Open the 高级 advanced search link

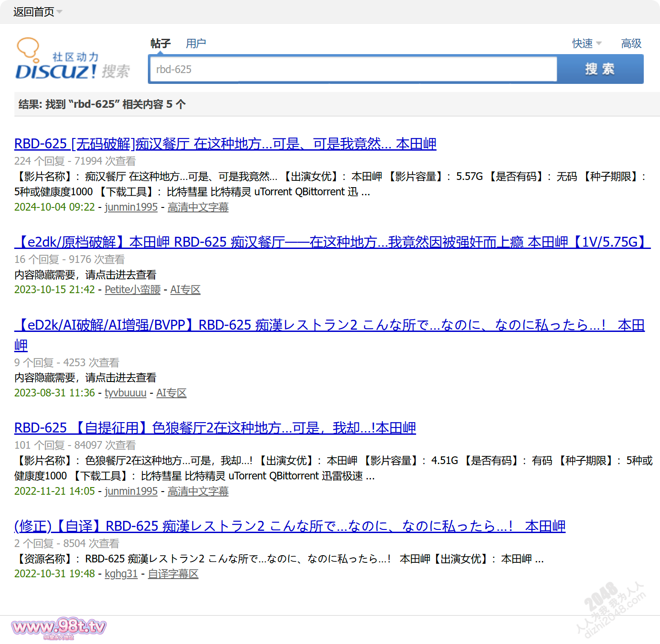pyautogui.click(x=631, y=43)
